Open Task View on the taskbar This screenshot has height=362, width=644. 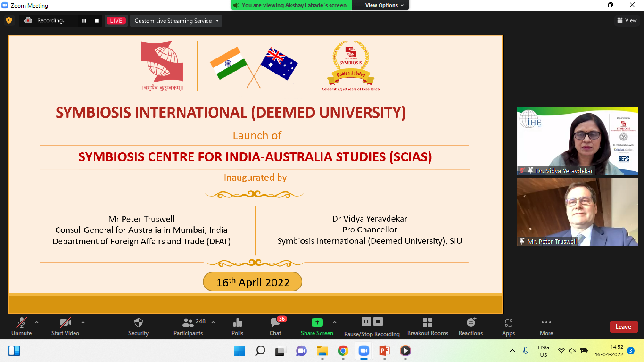[281, 351]
